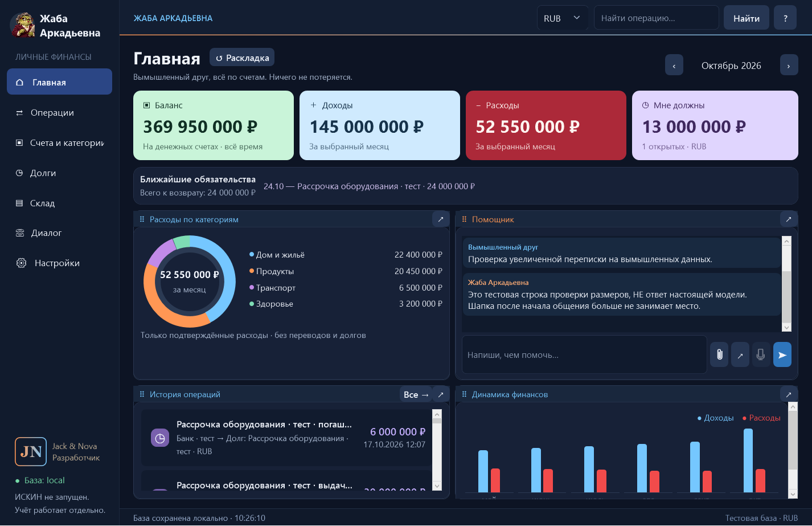This screenshot has height=526, width=812.
Task: Open Счета и категории section
Action: (59, 142)
